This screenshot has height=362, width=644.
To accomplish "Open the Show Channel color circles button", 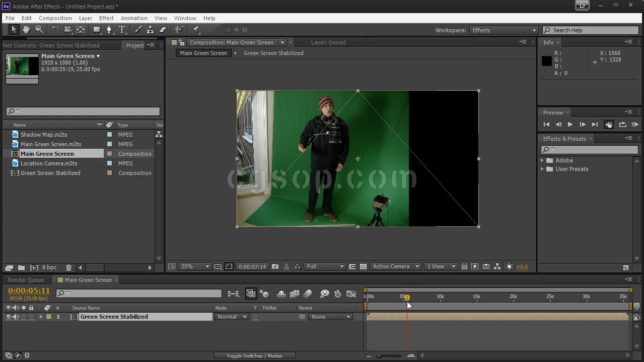I will click(x=297, y=266).
